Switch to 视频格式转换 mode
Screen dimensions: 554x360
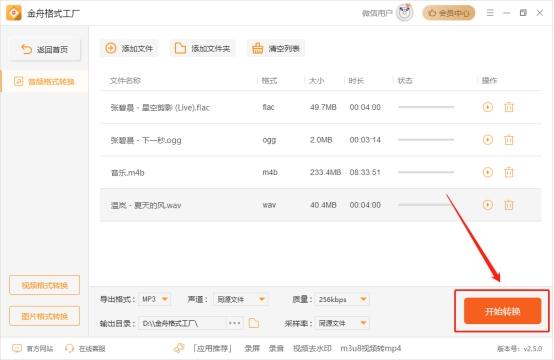tap(45, 285)
